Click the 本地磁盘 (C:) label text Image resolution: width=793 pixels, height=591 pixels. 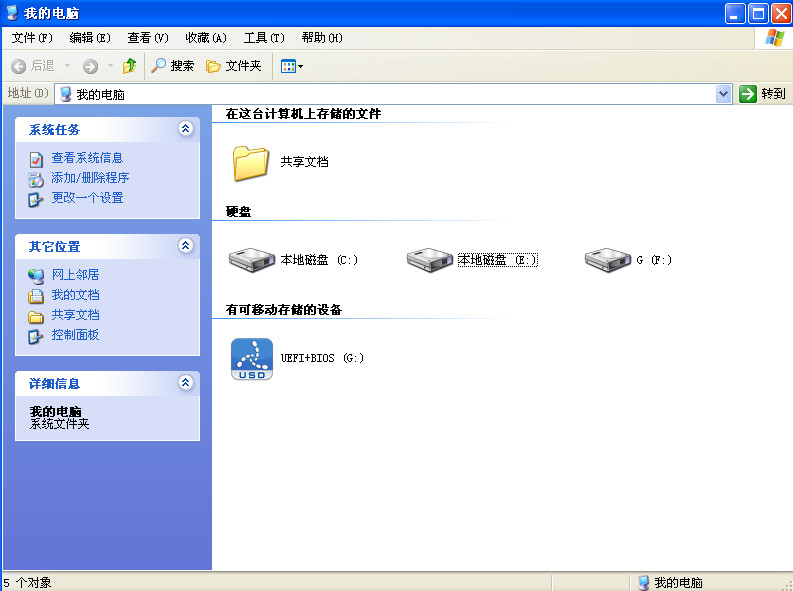[319, 260]
